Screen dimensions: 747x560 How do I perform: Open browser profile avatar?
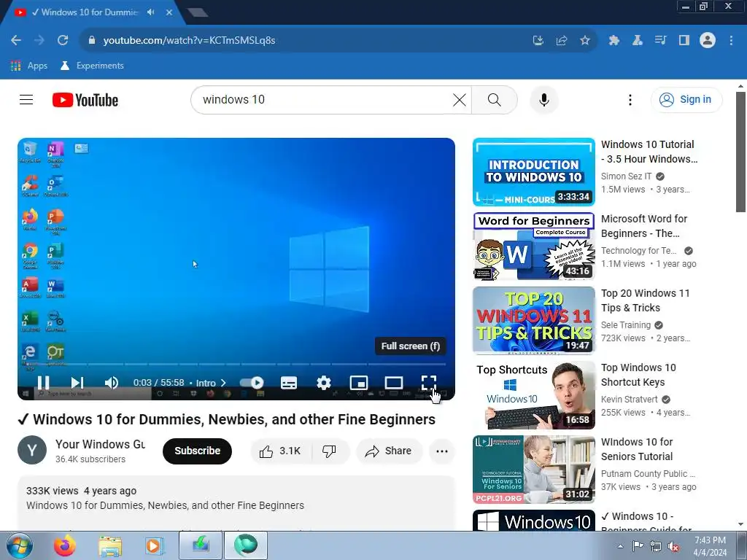pyautogui.click(x=708, y=40)
